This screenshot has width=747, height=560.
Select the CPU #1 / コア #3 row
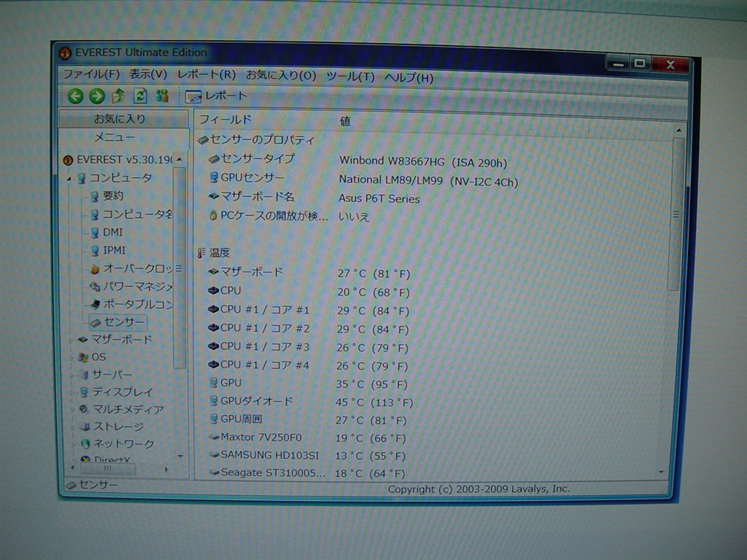point(309,347)
